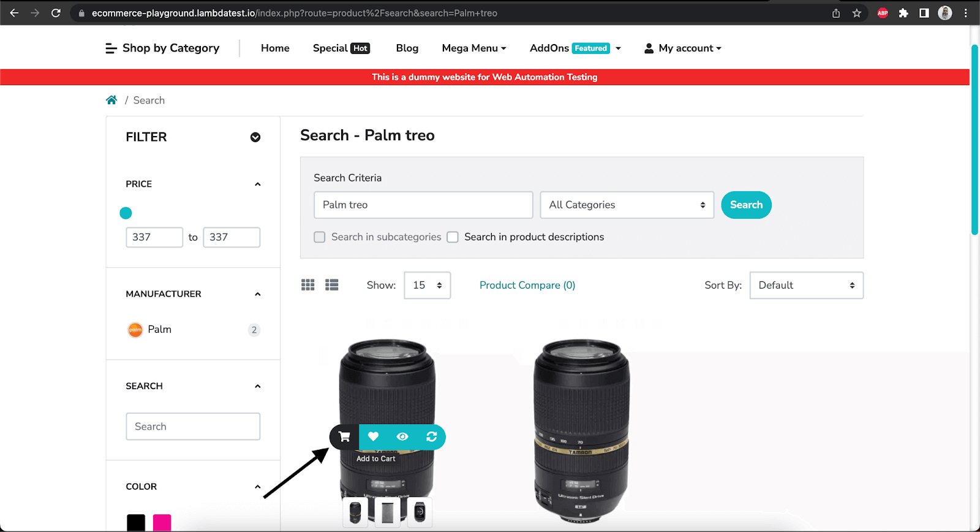This screenshot has height=532, width=980.
Task: Select the middle lens thumbnail image
Action: point(387,512)
